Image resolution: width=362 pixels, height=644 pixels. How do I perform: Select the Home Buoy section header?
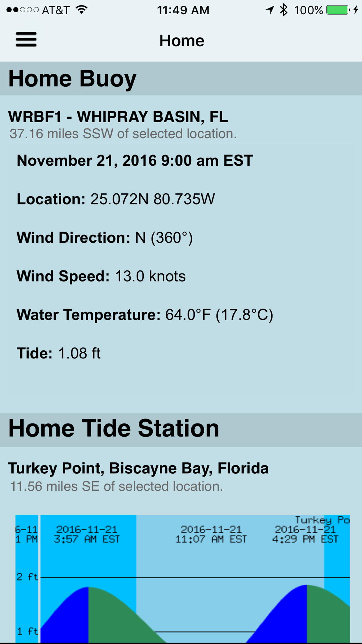(181, 79)
